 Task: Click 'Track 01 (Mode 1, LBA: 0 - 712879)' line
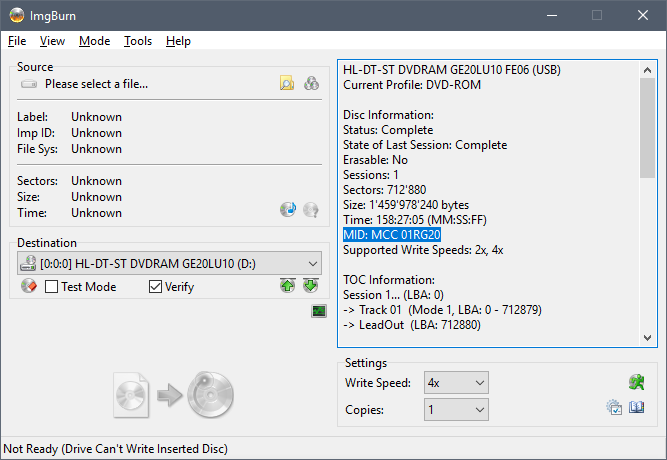[442, 309]
